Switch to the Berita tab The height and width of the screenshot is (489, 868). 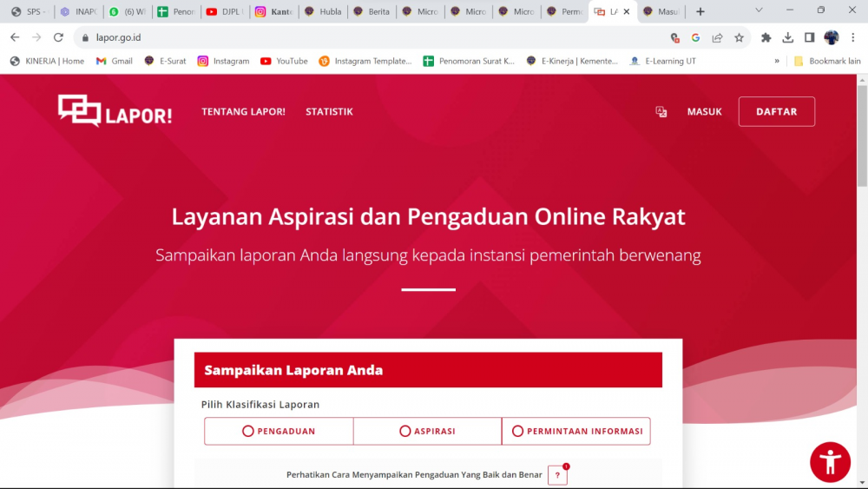372,11
